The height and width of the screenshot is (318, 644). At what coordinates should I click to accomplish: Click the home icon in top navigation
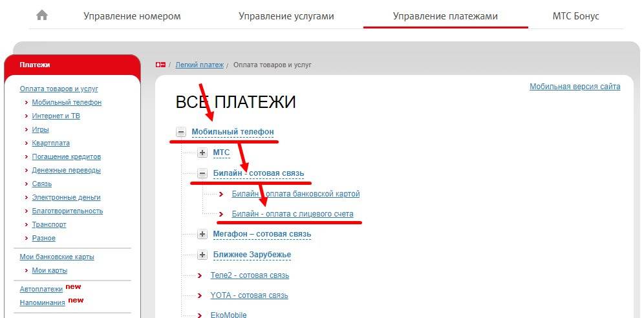tap(42, 16)
